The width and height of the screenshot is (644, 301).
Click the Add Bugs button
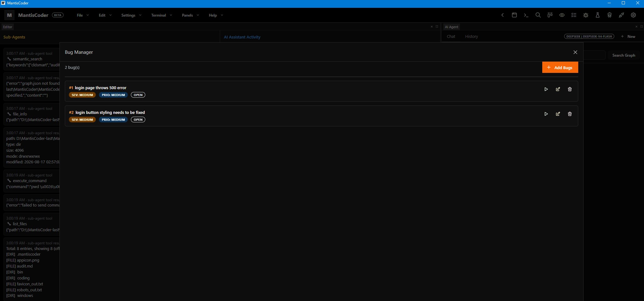pos(560,68)
